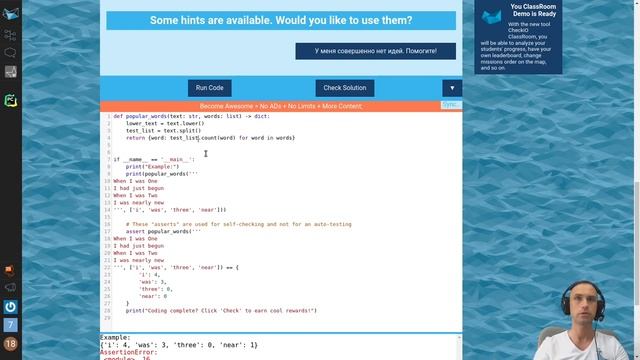Open the orange notification icon in sidebar
The height and width of the screenshot is (360, 640).
tap(10, 270)
